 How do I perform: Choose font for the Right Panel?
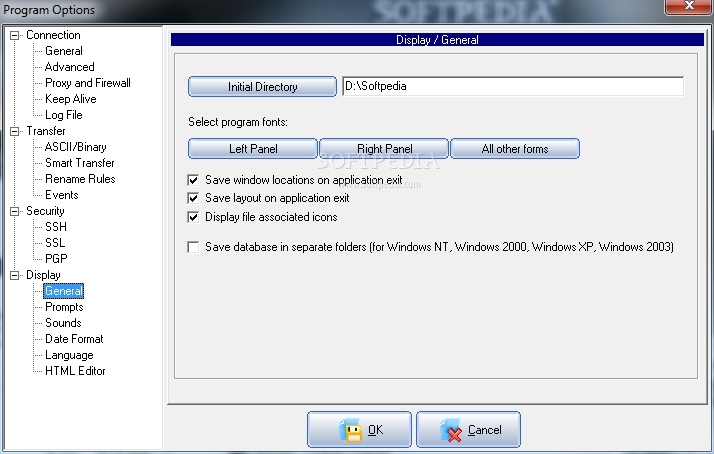(384, 148)
